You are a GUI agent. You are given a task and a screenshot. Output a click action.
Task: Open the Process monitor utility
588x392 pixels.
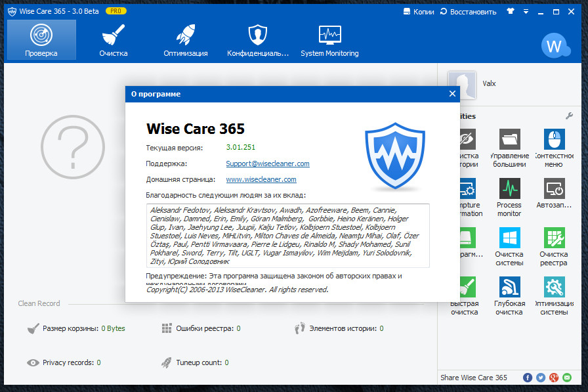click(509, 197)
